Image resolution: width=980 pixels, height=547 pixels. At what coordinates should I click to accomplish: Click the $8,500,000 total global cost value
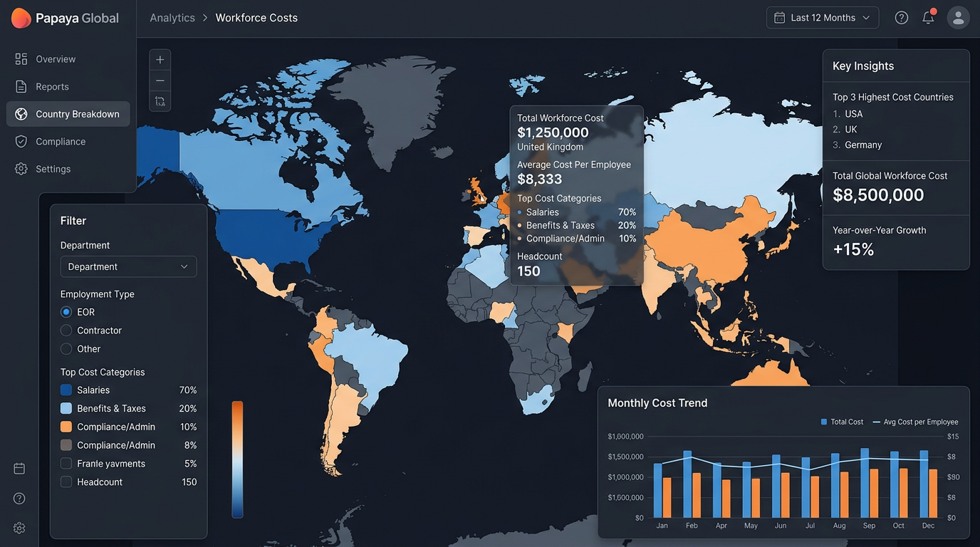point(878,195)
